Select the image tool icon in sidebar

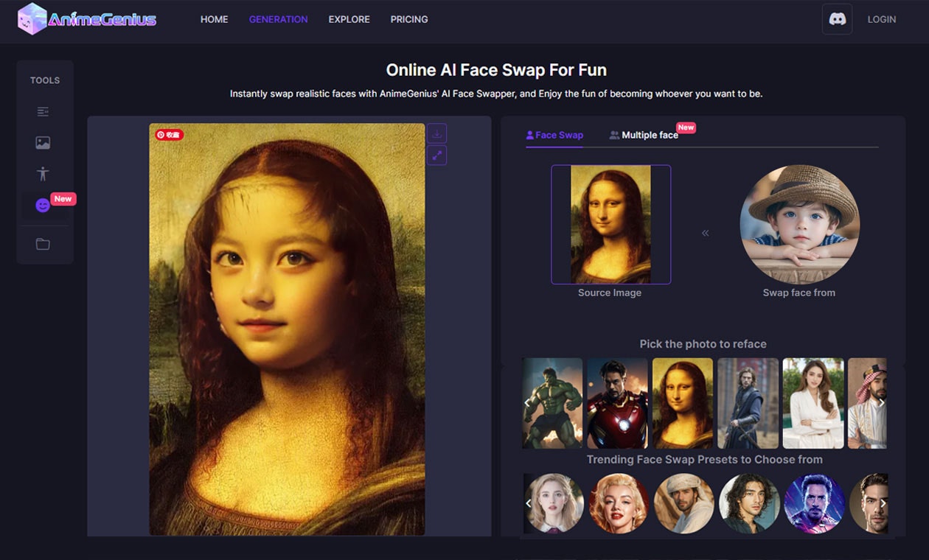[43, 143]
